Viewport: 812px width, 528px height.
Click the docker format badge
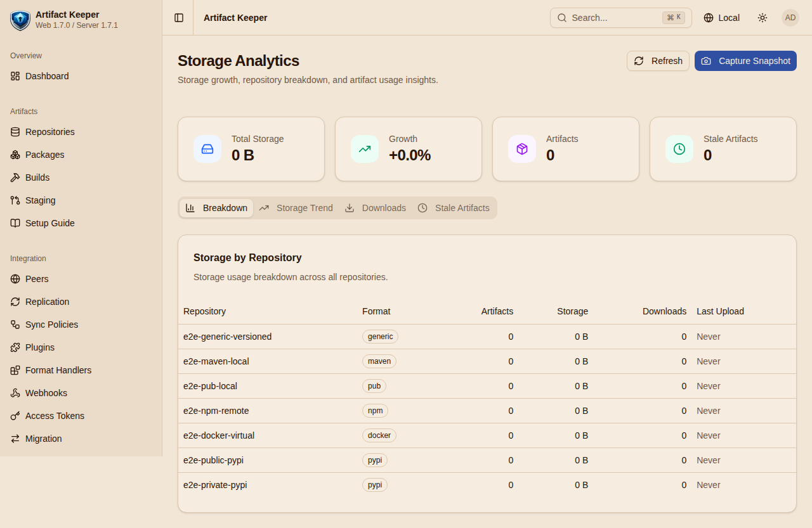coord(379,435)
